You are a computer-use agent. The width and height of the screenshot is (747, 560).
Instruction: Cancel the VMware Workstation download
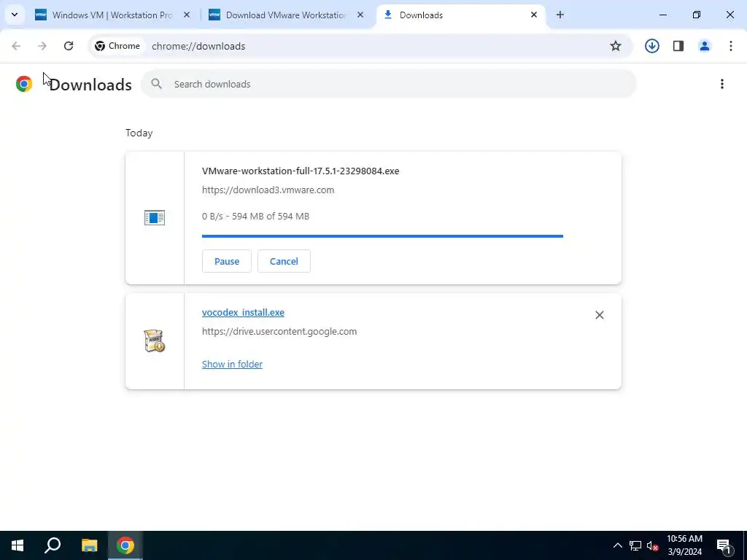pyautogui.click(x=284, y=261)
